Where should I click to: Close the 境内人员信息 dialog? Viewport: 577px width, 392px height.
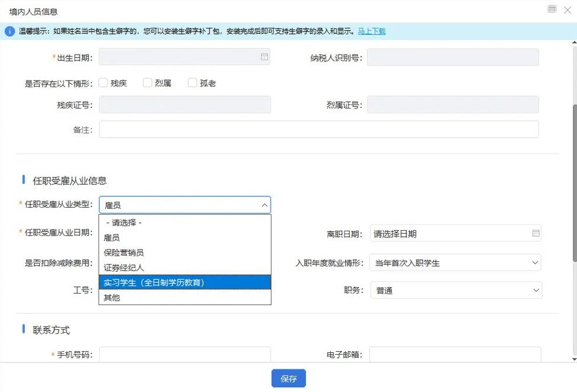click(567, 9)
